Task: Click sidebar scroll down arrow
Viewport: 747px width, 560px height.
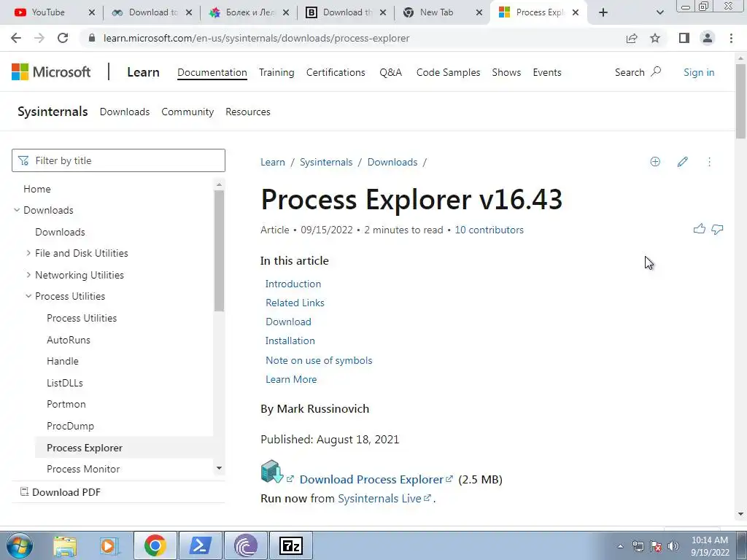Action: coord(219,468)
